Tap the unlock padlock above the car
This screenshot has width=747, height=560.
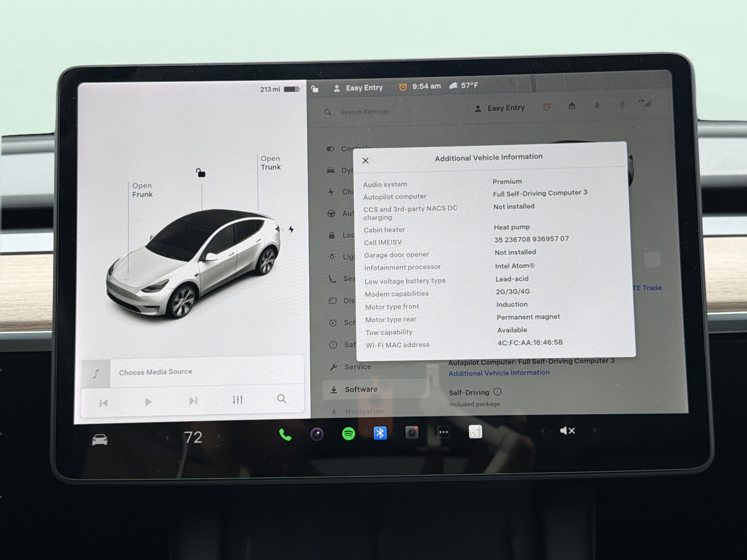(x=201, y=173)
